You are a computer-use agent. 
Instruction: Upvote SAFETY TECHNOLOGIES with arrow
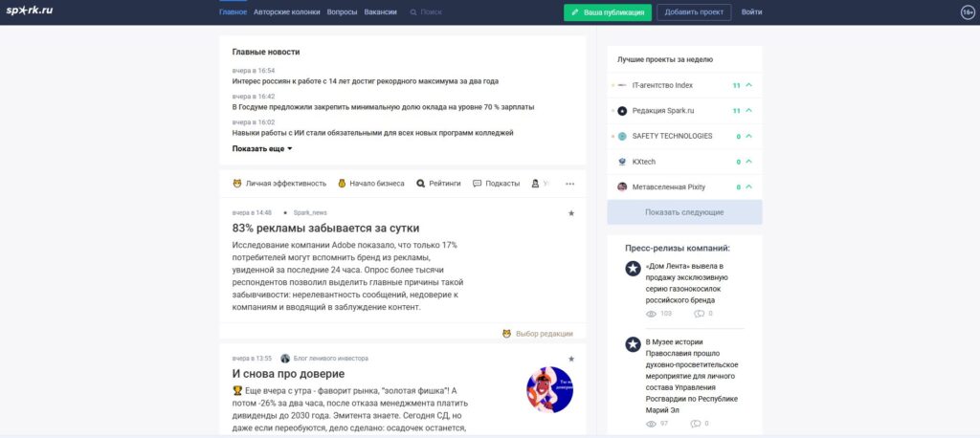point(749,136)
